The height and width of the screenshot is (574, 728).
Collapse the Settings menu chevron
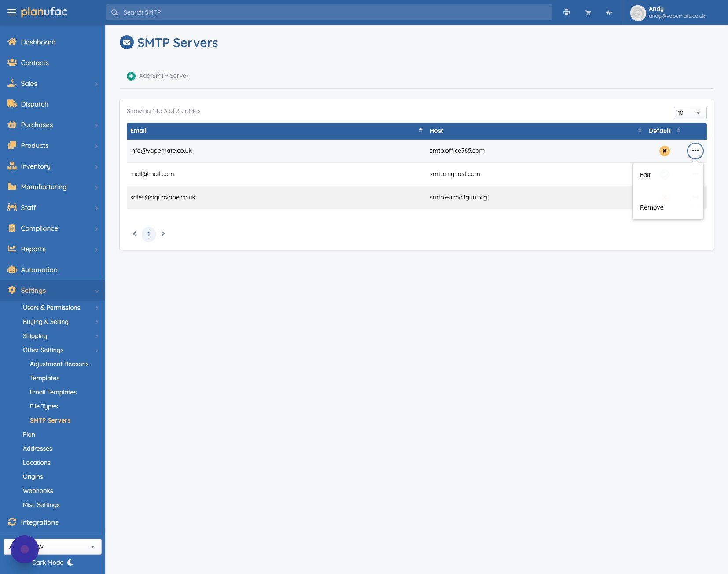(x=96, y=291)
